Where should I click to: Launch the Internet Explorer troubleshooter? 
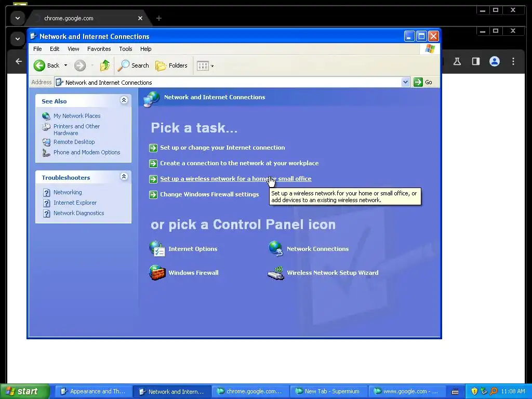(75, 203)
